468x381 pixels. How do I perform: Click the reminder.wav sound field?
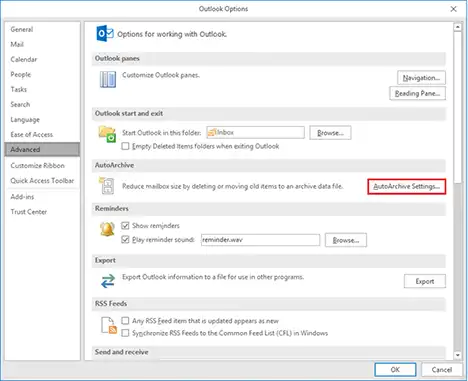pyautogui.click(x=260, y=240)
